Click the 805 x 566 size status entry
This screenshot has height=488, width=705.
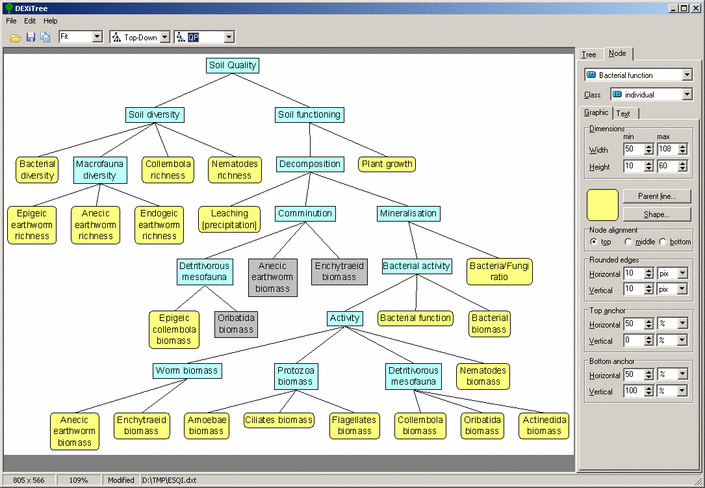point(29,480)
